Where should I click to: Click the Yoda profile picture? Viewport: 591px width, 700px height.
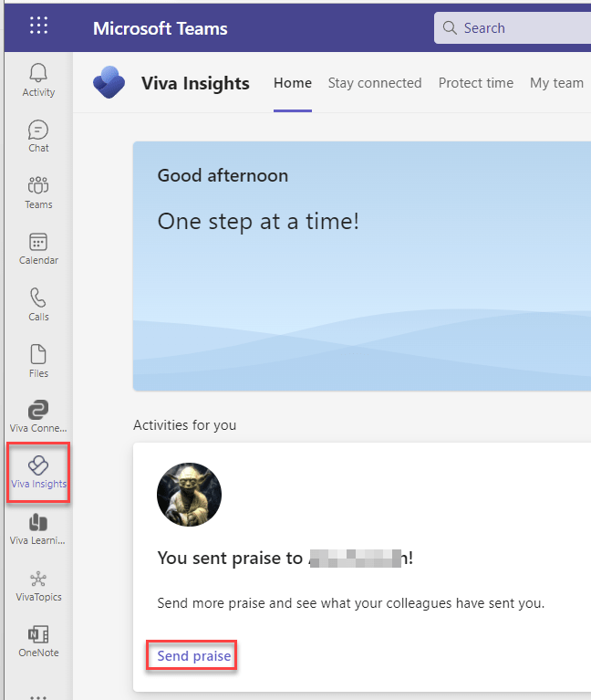tap(189, 495)
